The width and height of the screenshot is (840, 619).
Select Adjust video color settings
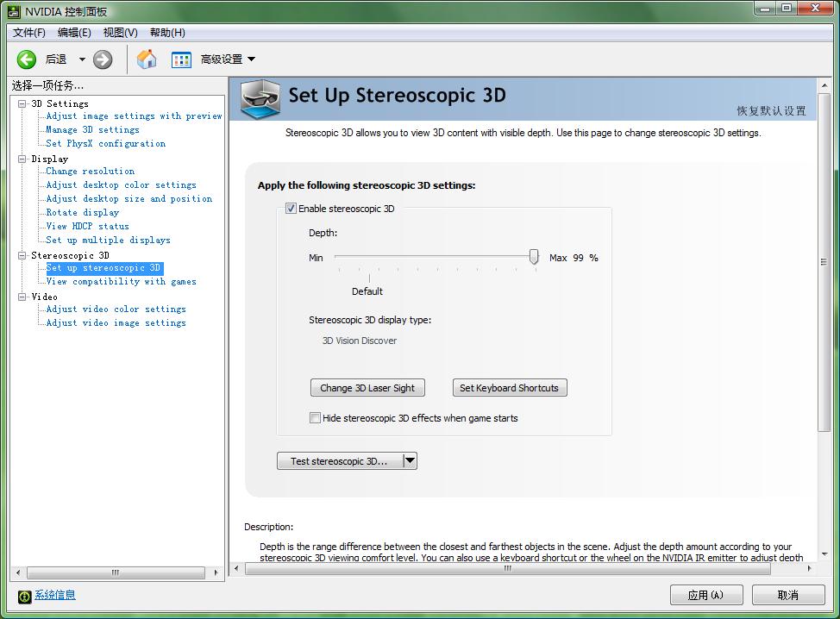[x=116, y=309]
